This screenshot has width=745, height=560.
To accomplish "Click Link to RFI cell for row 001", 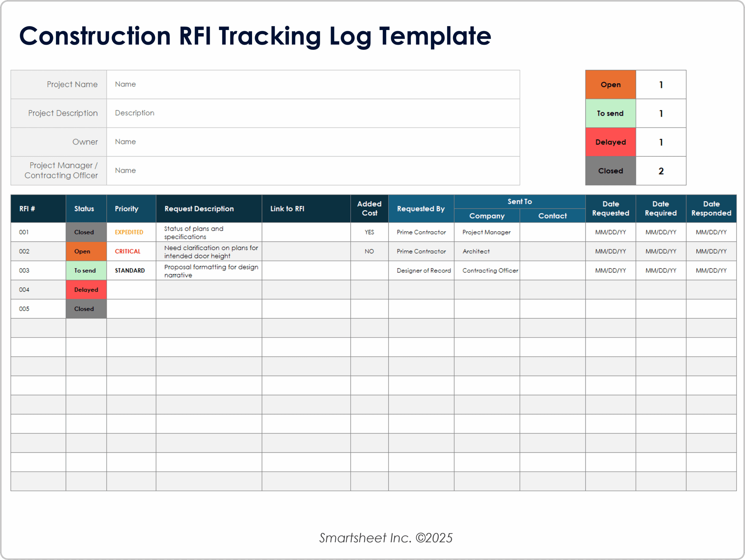I will 306,232.
